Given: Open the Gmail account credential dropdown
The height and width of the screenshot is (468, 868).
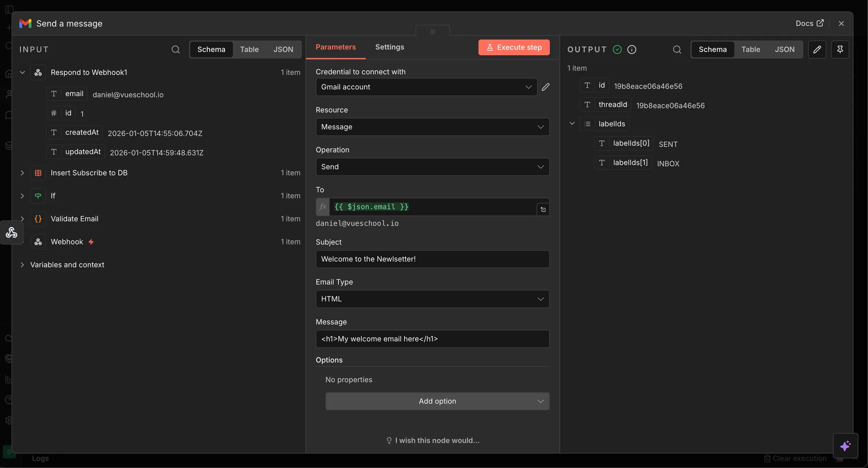Looking at the screenshot, I should (426, 87).
